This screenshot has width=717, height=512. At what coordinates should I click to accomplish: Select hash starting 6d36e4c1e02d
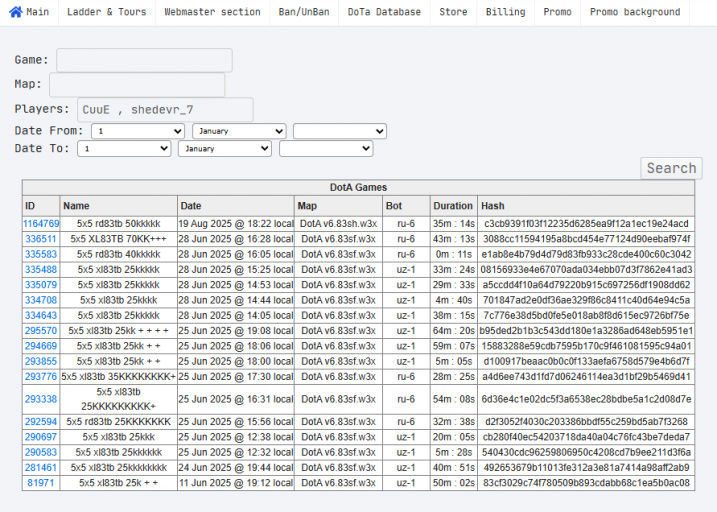(x=586, y=399)
